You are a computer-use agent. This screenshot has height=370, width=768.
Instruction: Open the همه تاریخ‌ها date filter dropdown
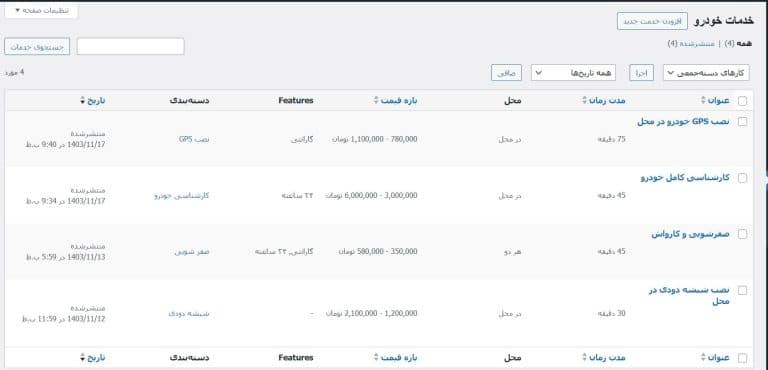click(x=574, y=73)
